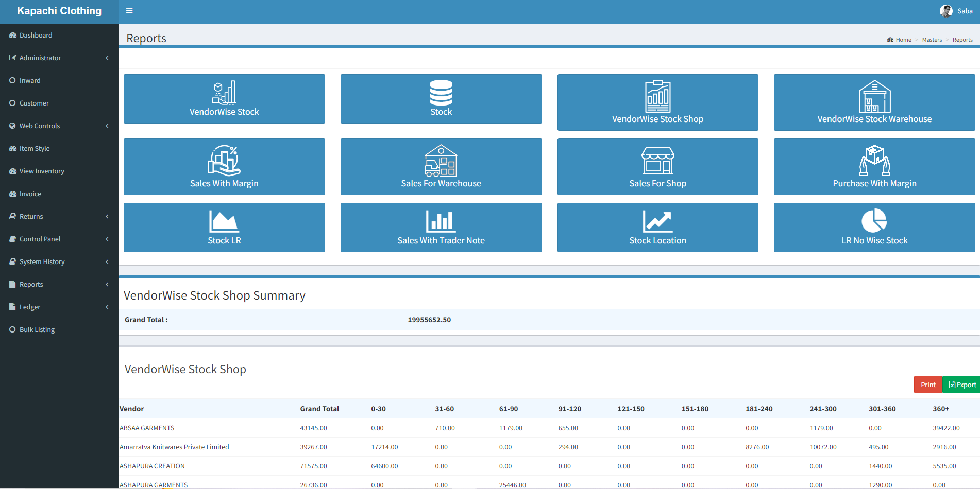
Task: Click the red Print button
Action: click(x=927, y=385)
